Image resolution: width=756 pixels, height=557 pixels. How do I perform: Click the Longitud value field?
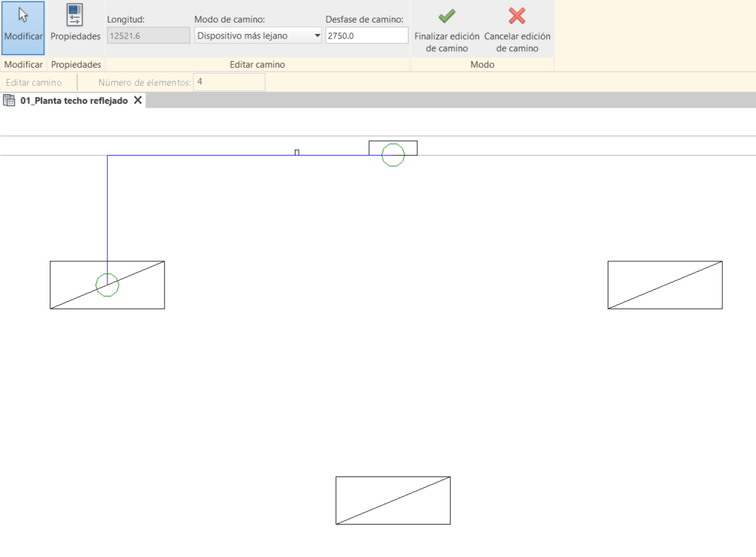pos(148,35)
